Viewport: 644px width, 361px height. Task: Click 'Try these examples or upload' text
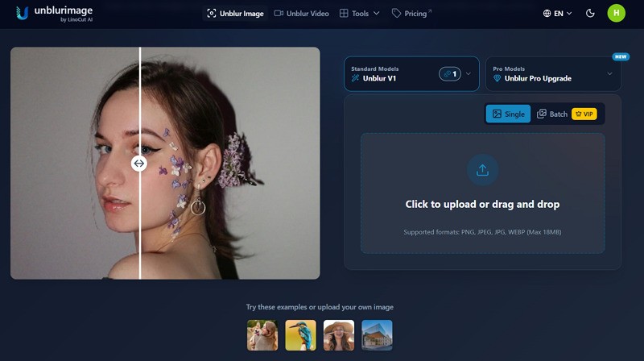320,307
